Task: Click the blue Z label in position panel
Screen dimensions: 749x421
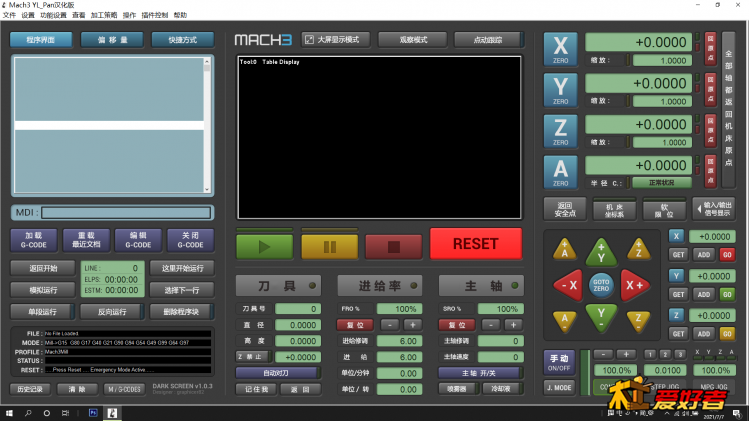Action: [676, 315]
